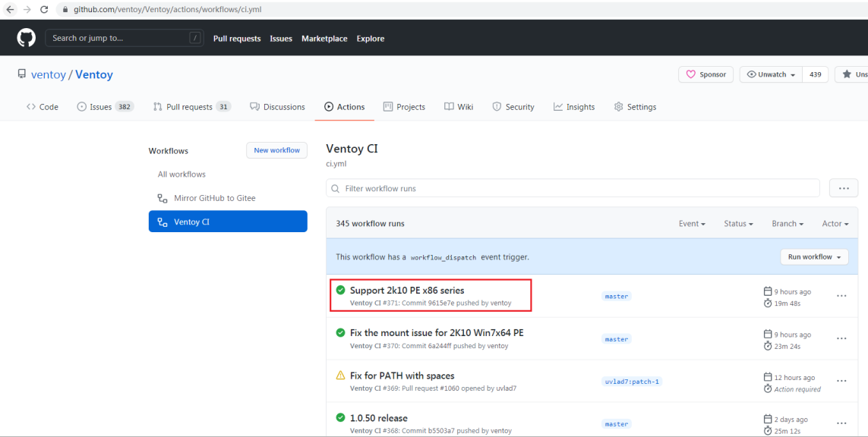Select the Ventoy CI workflow entry
868x437 pixels.
coord(228,222)
